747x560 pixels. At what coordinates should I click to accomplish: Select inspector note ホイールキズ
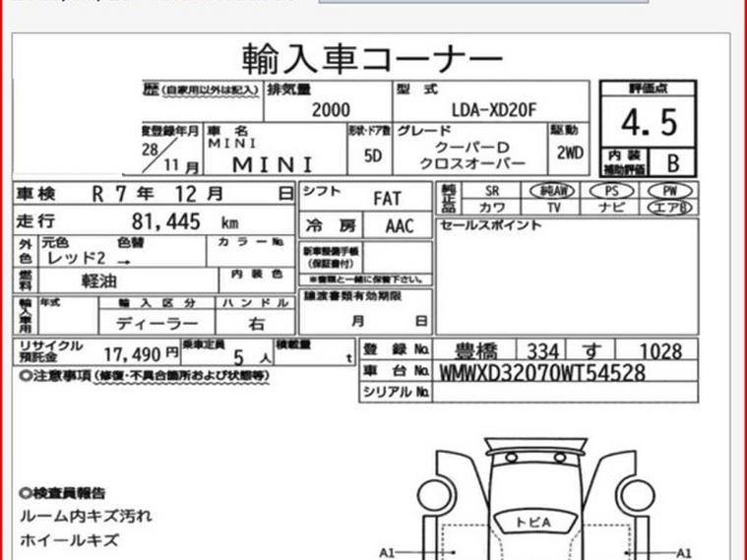click(69, 540)
